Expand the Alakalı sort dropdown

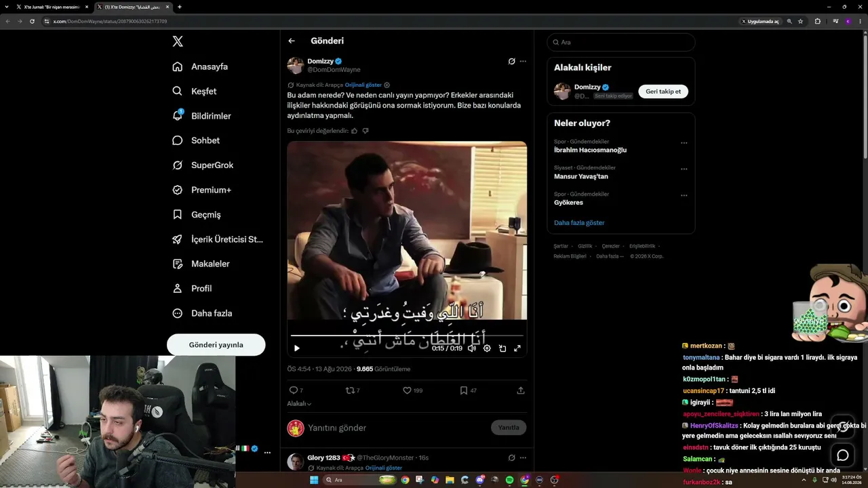tap(299, 404)
